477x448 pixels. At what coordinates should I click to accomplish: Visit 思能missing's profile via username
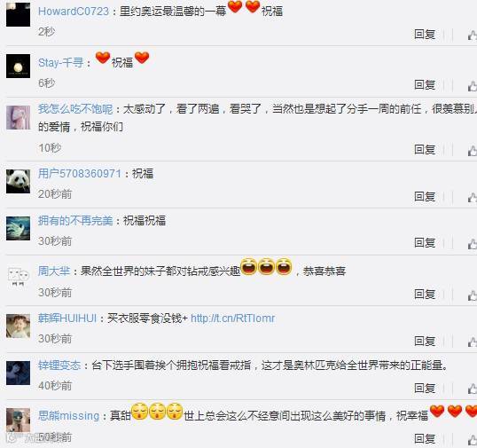pyautogui.click(x=69, y=416)
